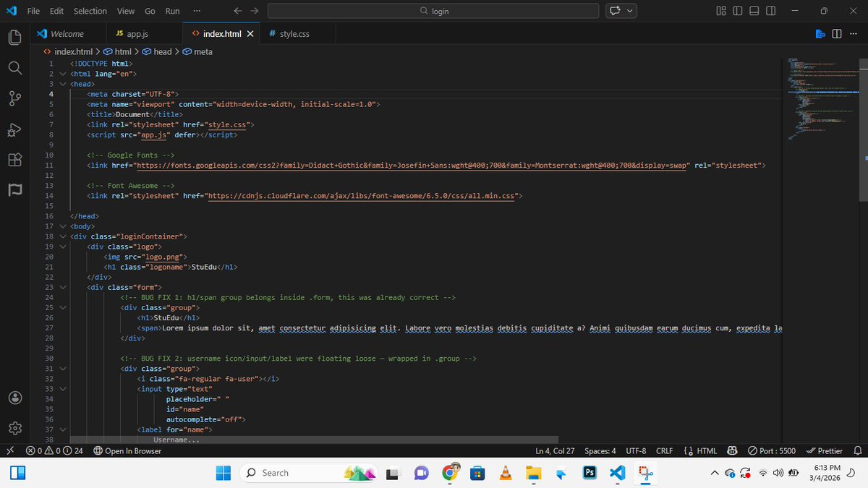868x488 pixels.
Task: Open the Snipping Tool taskbar icon
Action: (x=645, y=473)
